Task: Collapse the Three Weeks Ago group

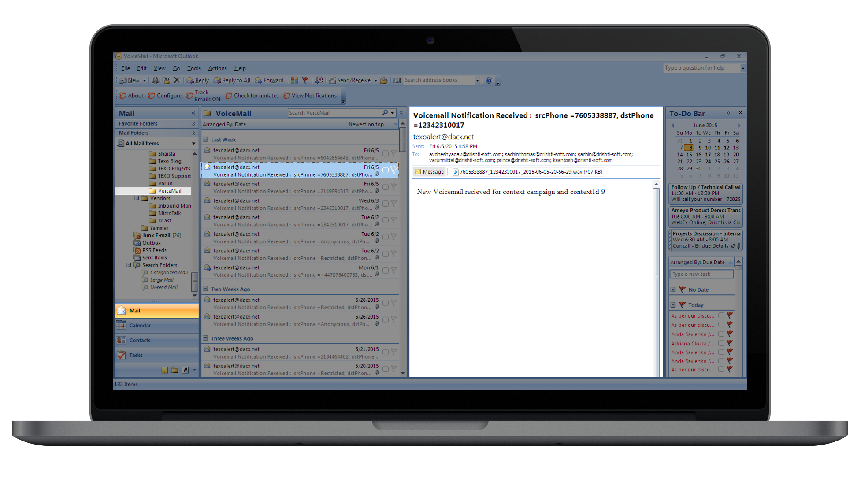Action: (x=205, y=338)
